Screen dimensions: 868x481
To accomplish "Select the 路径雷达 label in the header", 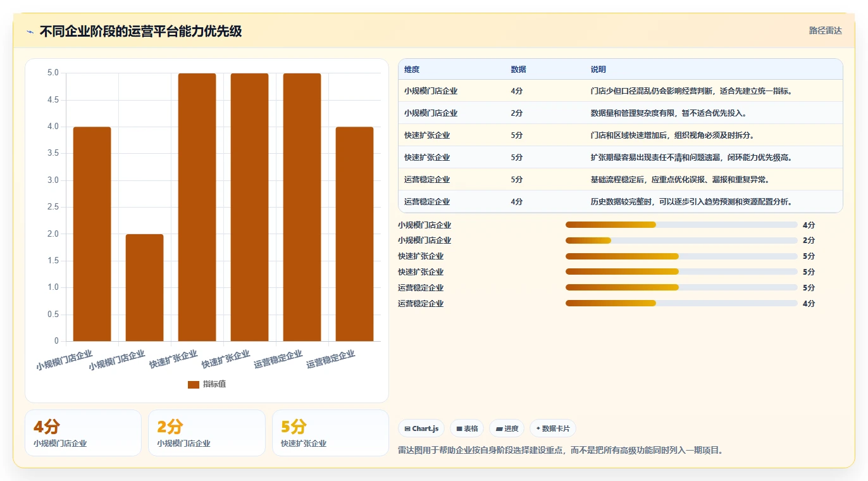I will tap(826, 30).
